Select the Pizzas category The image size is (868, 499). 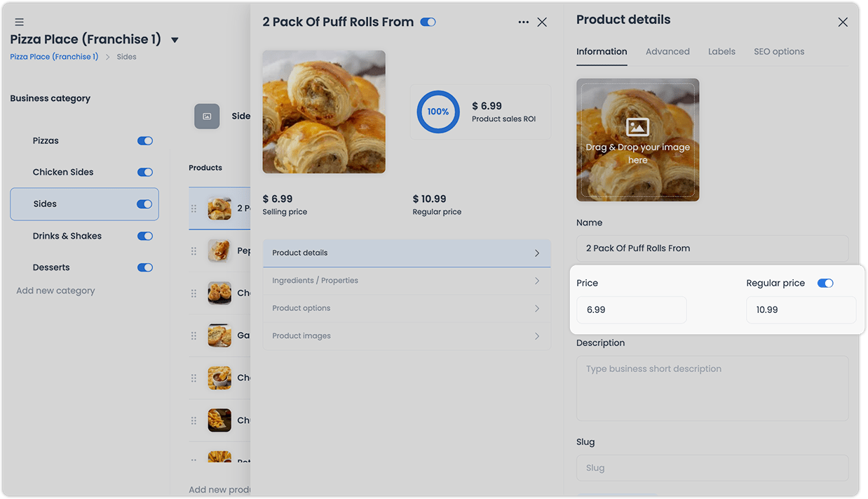click(46, 140)
